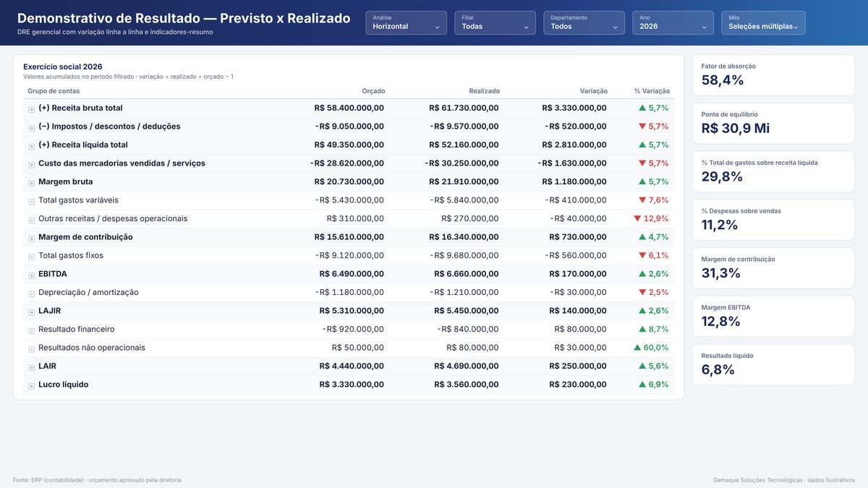Click the Orçado column header
Screen dimensions: 868x488
[373, 91]
